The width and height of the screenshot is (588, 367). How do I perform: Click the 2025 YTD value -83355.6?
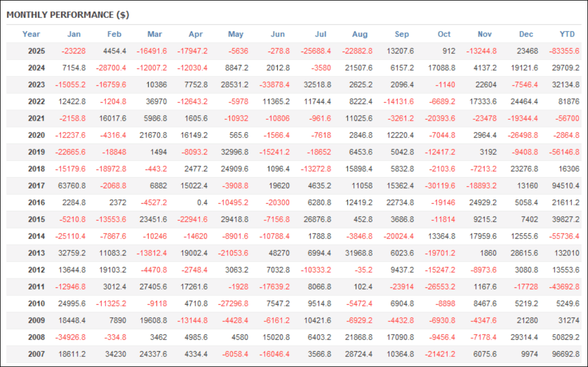click(x=564, y=51)
